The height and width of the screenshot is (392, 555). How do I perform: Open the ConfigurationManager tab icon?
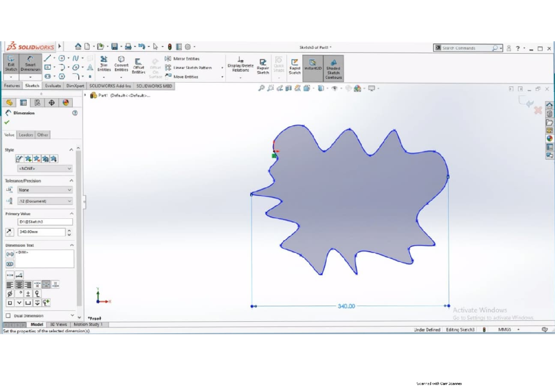tap(37, 103)
